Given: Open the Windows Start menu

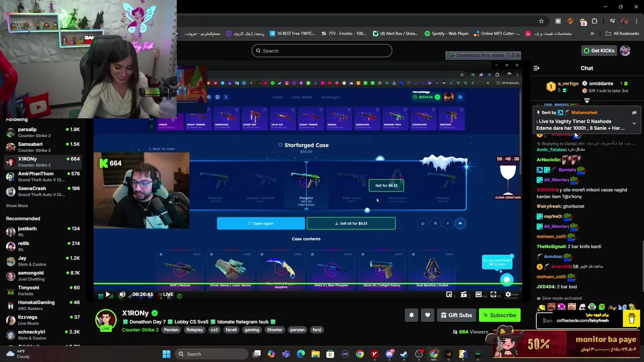Looking at the screenshot, I should pos(167,354).
